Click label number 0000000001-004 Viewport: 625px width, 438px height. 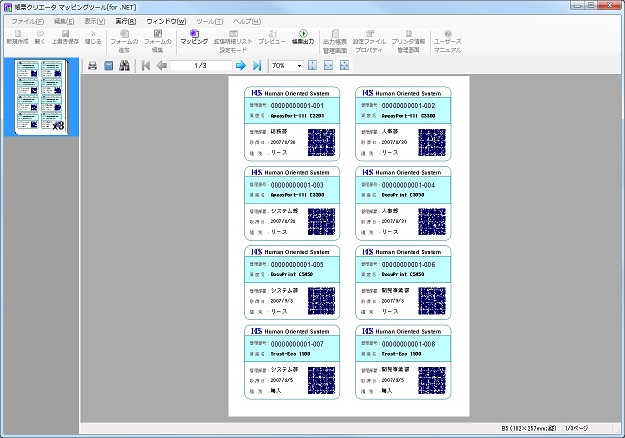coord(408,185)
